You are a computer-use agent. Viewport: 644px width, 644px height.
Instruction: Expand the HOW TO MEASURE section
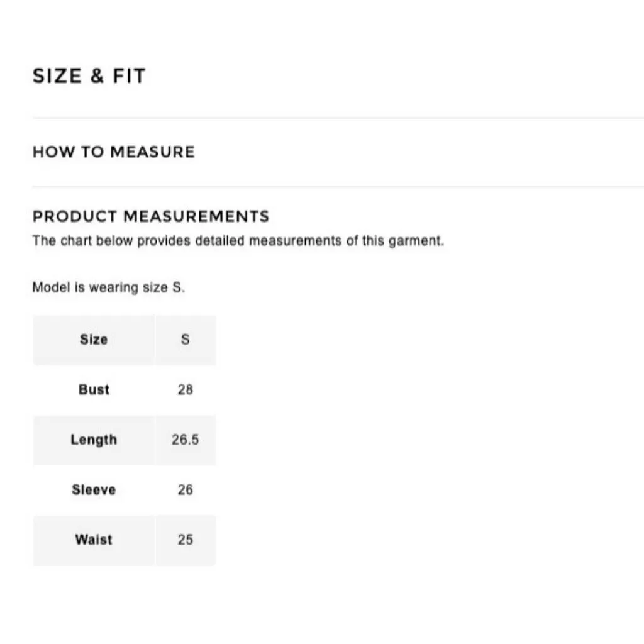click(114, 152)
